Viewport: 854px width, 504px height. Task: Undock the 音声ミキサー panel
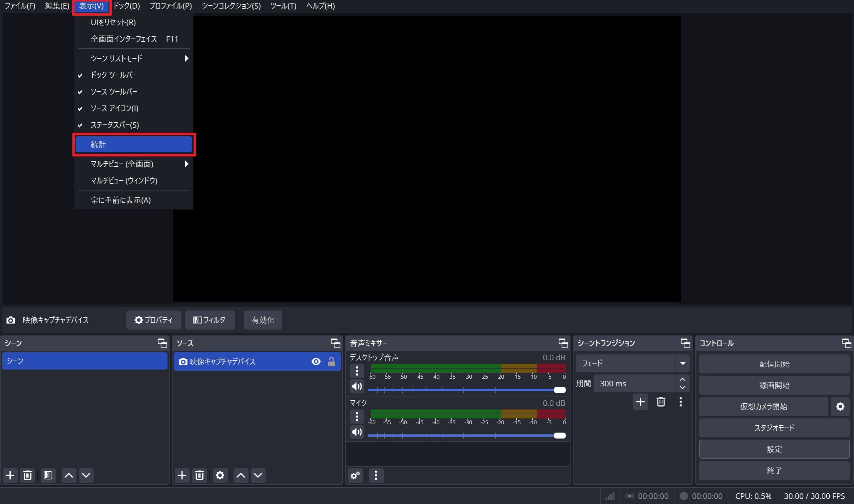click(x=563, y=343)
